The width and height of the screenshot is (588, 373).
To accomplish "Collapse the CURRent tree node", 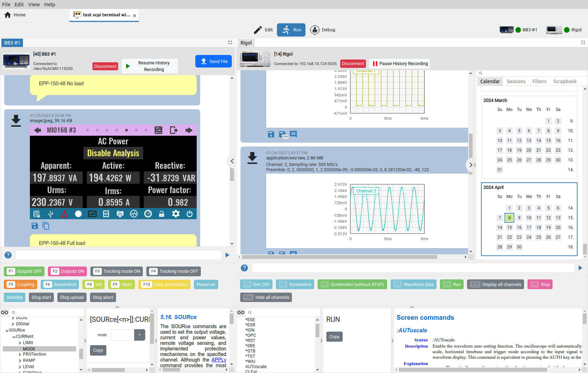I will [14, 337].
